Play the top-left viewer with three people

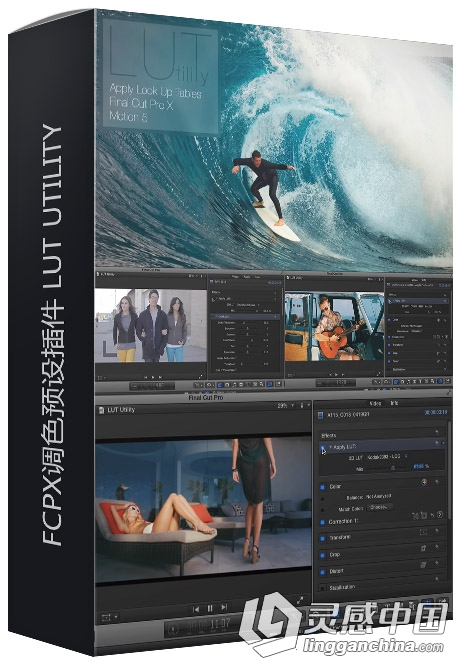154,377
